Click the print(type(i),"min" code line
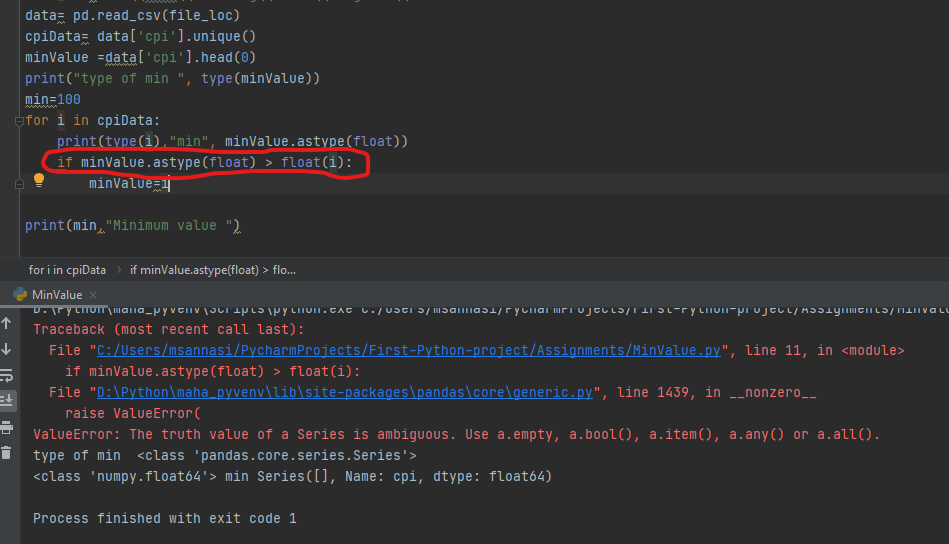The width and height of the screenshot is (949, 544). coord(232,141)
